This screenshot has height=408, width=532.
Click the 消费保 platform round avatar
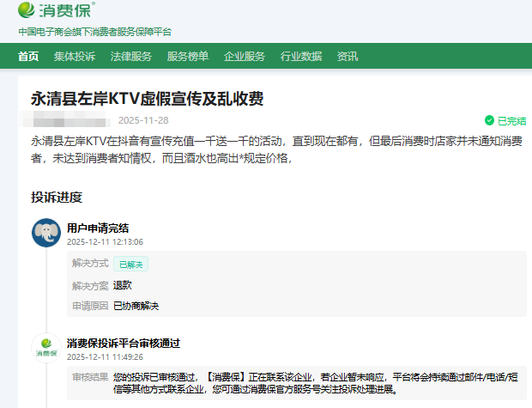click(45, 349)
